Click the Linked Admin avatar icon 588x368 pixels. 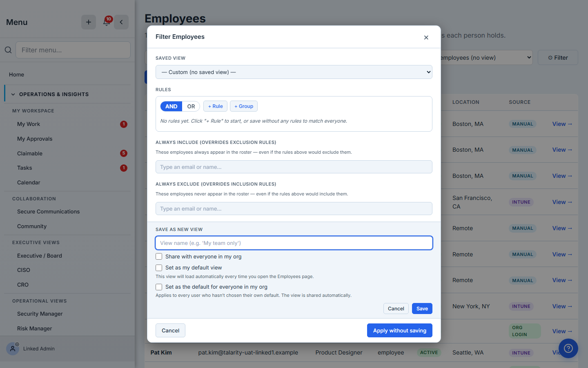pyautogui.click(x=13, y=348)
